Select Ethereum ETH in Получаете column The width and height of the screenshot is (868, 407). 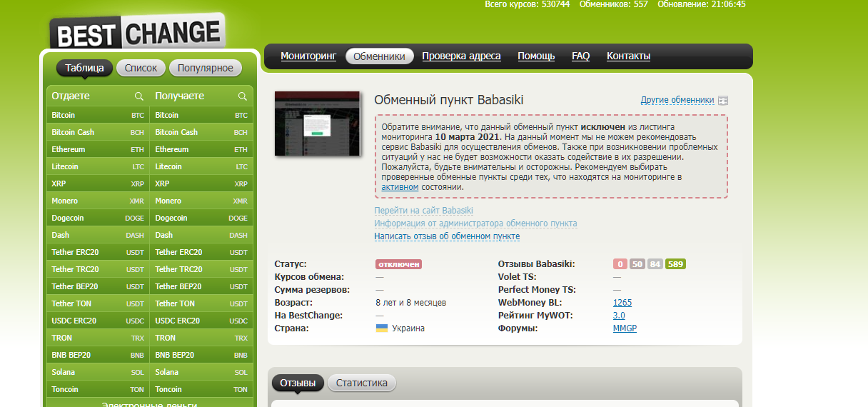pyautogui.click(x=201, y=149)
